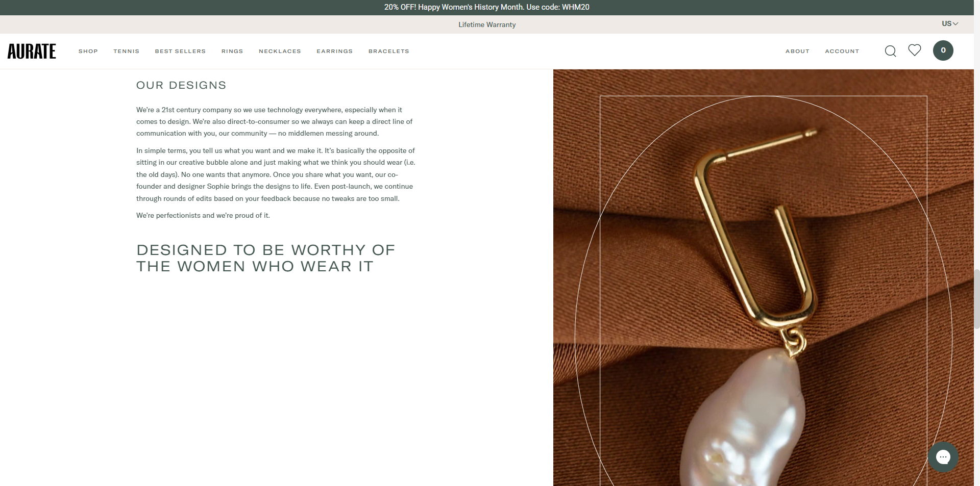
Task: Click the page's vertical scrollbar thumb
Action: click(x=977, y=299)
